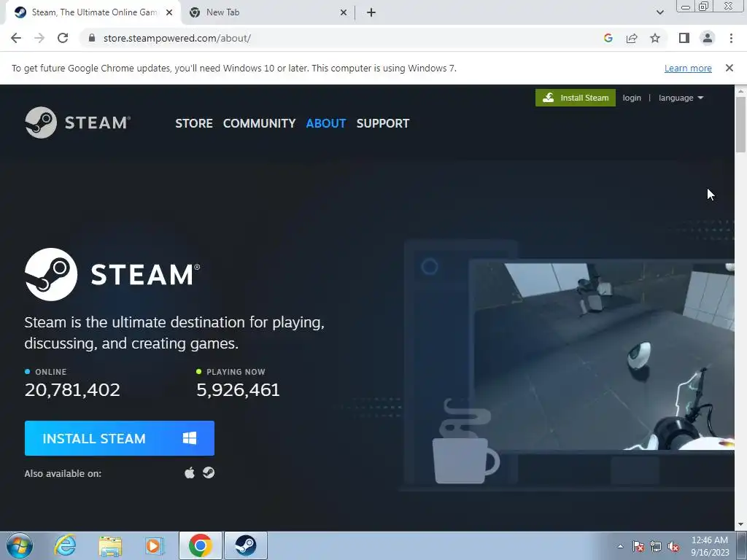Screen dimensions: 747x560
Task: Open Windows Explorer from taskbar
Action: [110, 545]
